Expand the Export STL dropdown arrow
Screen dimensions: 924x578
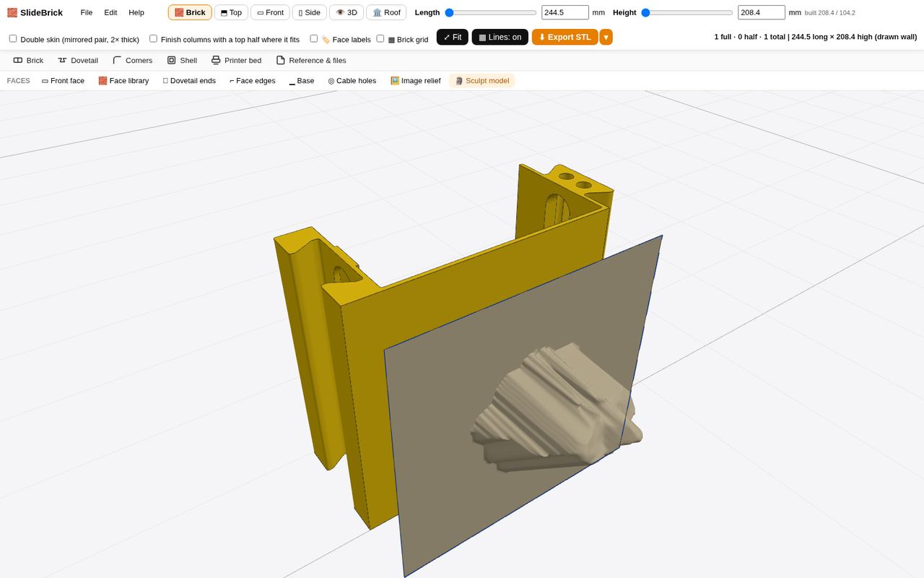(x=606, y=37)
